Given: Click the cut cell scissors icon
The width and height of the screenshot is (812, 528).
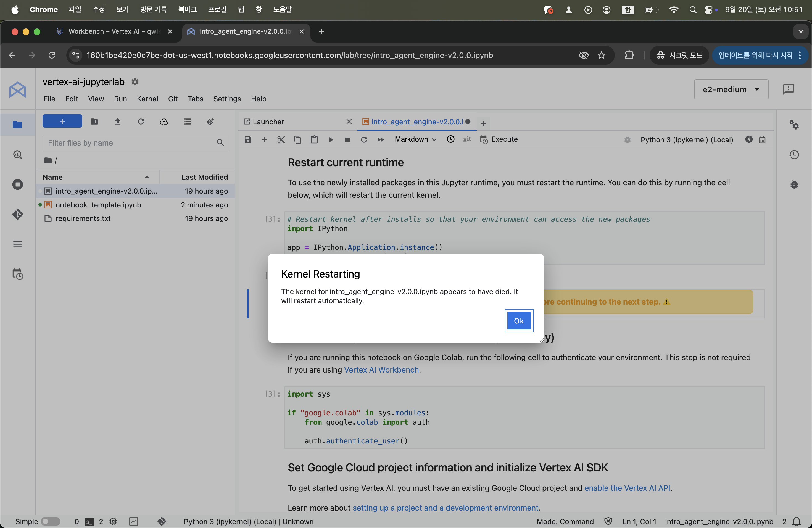Looking at the screenshot, I should pos(281,139).
